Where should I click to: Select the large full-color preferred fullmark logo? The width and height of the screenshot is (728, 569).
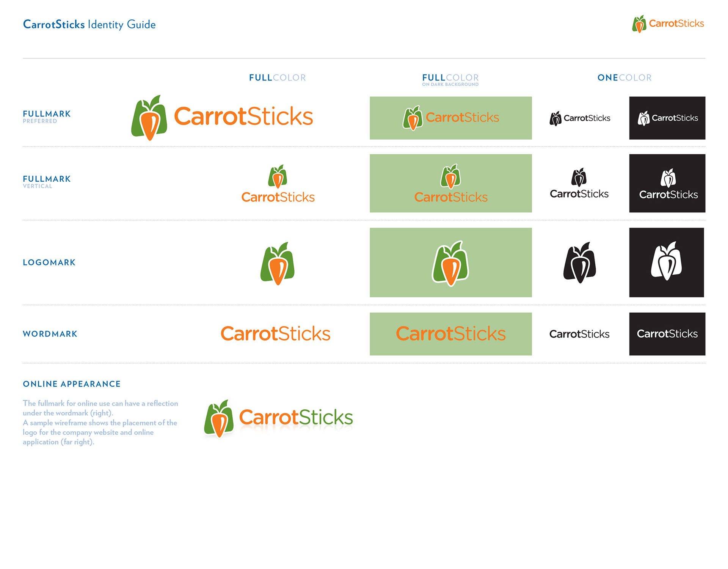pyautogui.click(x=222, y=118)
